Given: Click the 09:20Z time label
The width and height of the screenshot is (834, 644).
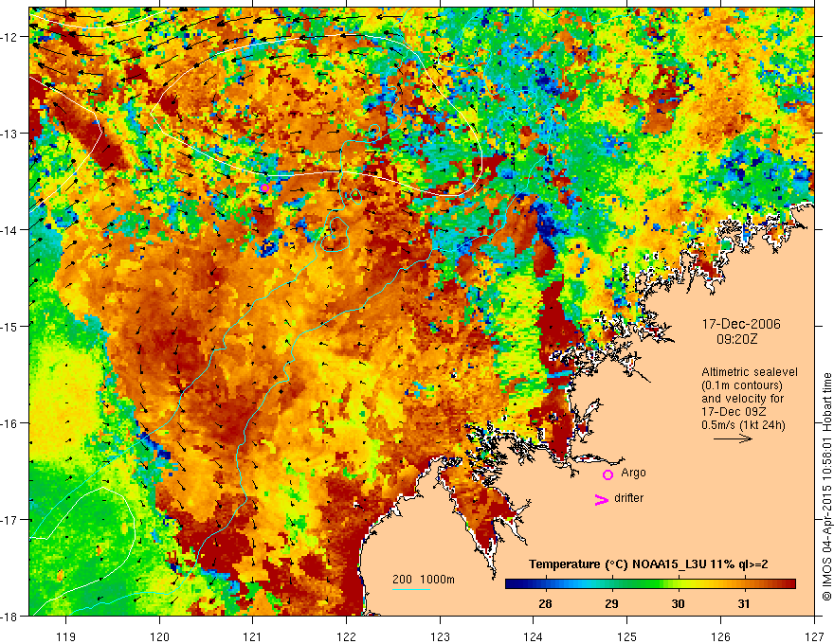Looking at the screenshot, I should [736, 339].
